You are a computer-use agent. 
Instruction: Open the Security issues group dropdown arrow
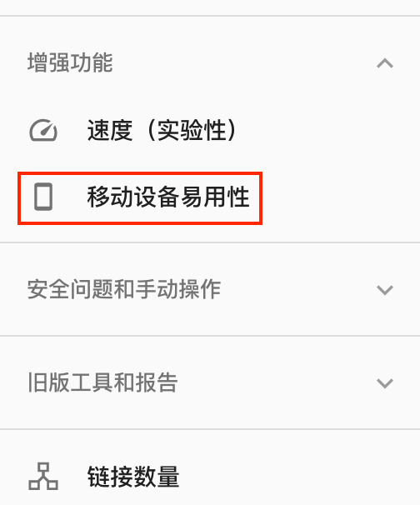[385, 290]
